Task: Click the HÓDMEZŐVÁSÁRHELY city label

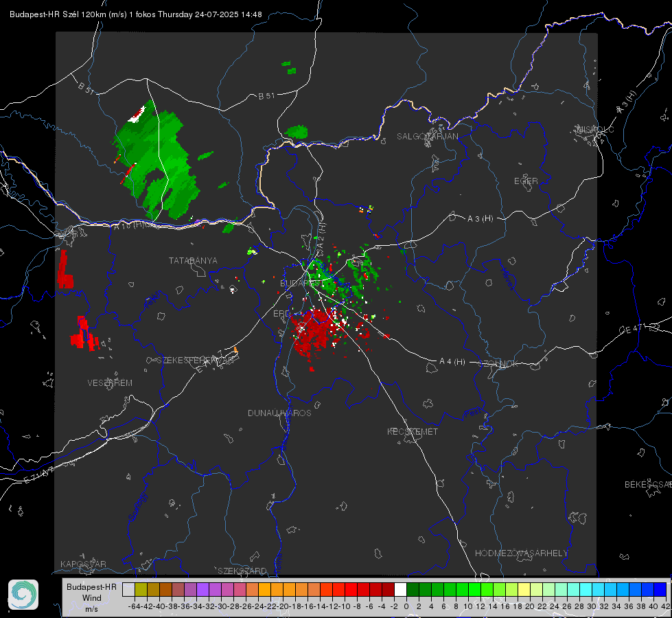Action: [x=521, y=553]
